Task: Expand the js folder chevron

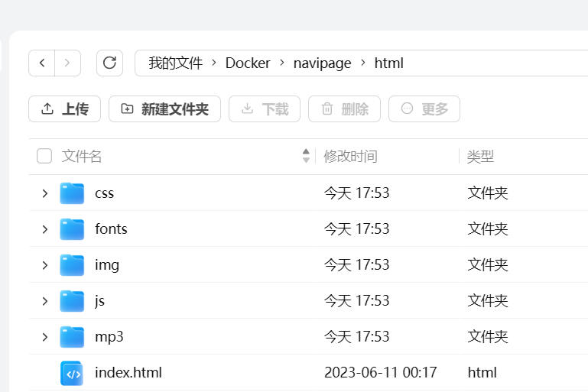Action: coord(45,301)
